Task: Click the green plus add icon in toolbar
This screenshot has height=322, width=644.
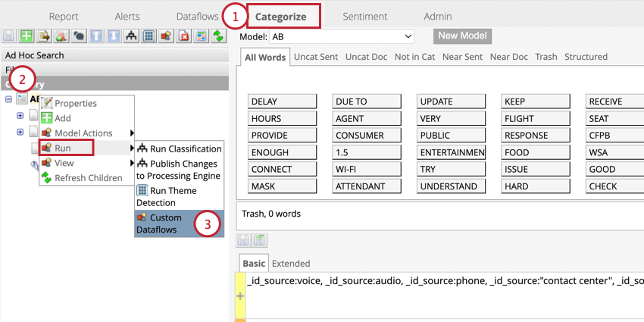Action: click(x=27, y=36)
